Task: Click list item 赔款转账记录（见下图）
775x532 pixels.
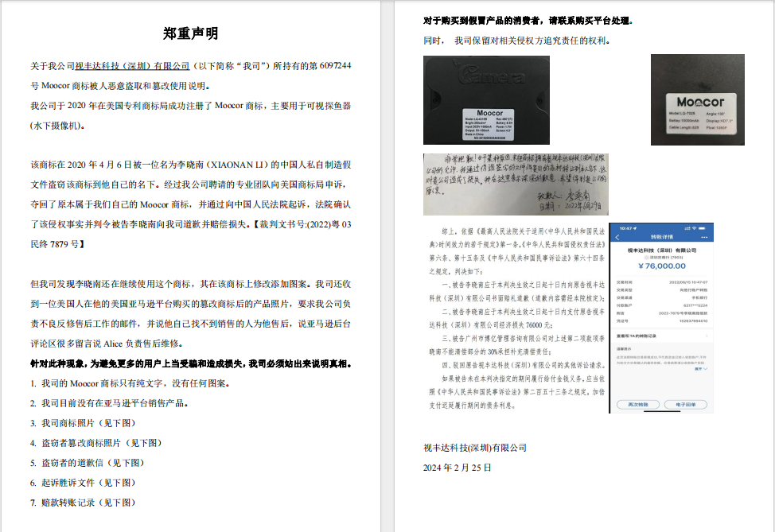Action: pyautogui.click(x=83, y=503)
